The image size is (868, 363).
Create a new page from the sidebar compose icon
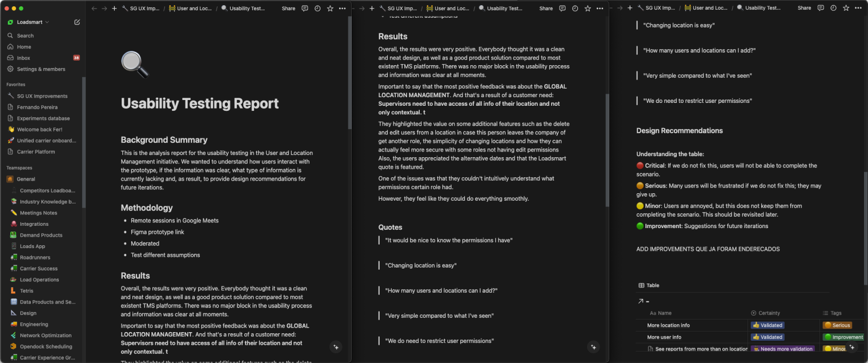pos(77,22)
